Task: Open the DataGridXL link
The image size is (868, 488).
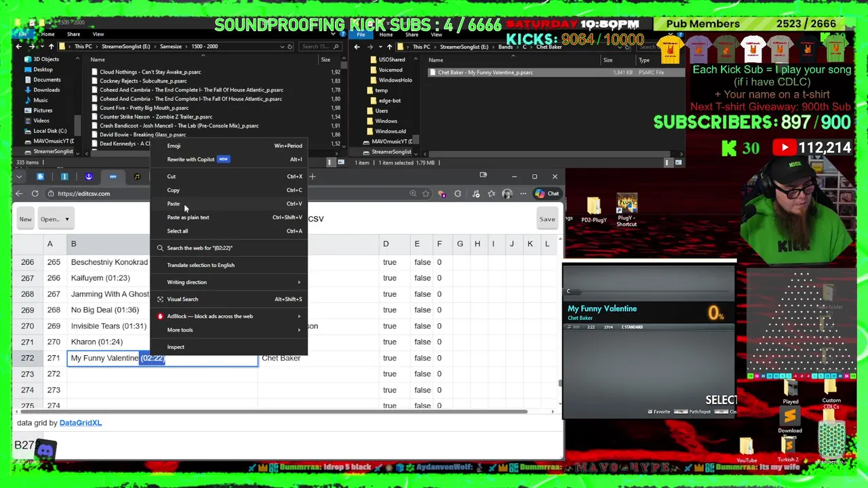Action: coord(80,422)
